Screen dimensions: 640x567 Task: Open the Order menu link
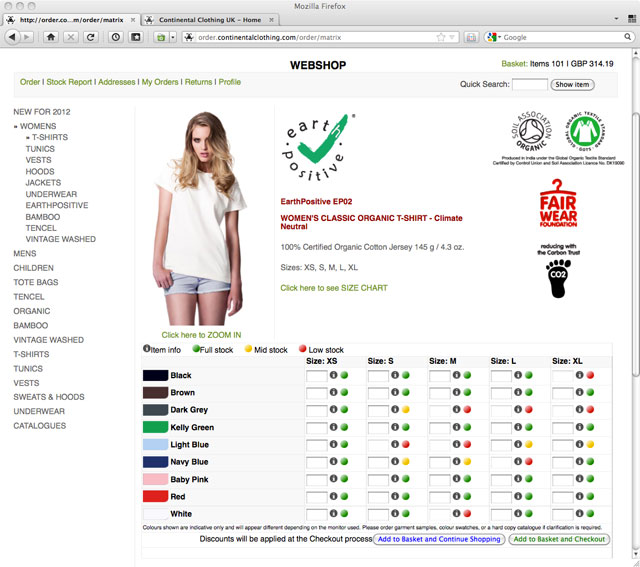30,82
